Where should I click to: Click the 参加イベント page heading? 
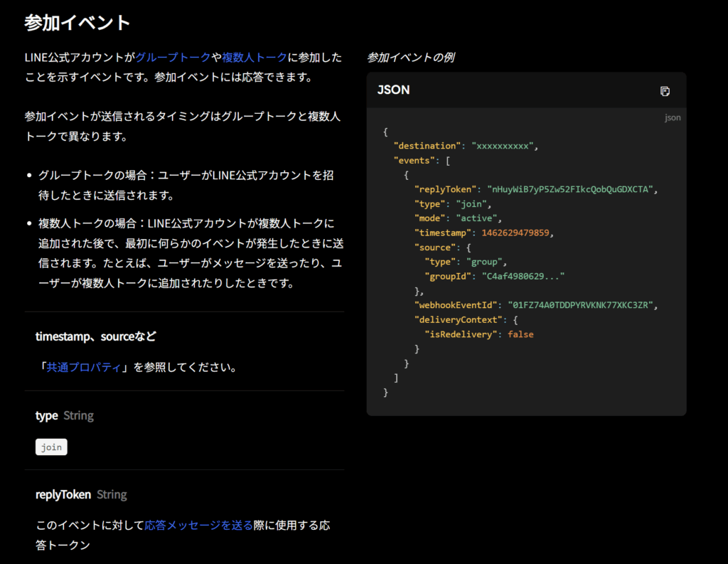(x=77, y=22)
